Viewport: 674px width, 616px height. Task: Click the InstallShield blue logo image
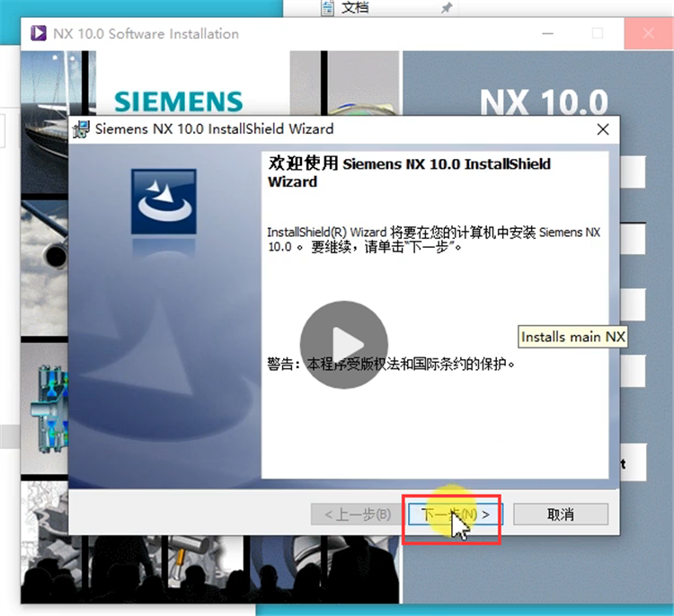pos(164,201)
